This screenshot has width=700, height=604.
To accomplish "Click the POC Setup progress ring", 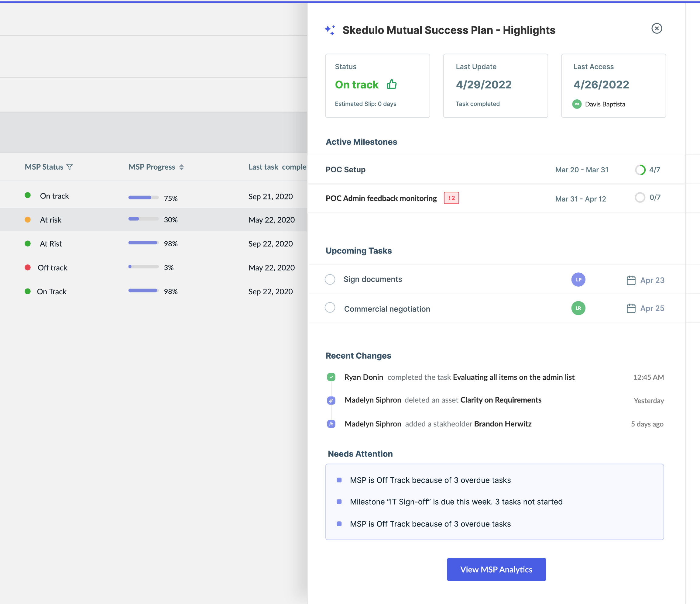I will pos(640,170).
